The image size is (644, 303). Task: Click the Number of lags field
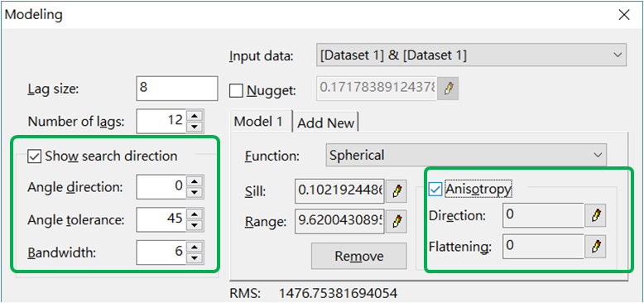coord(161,121)
